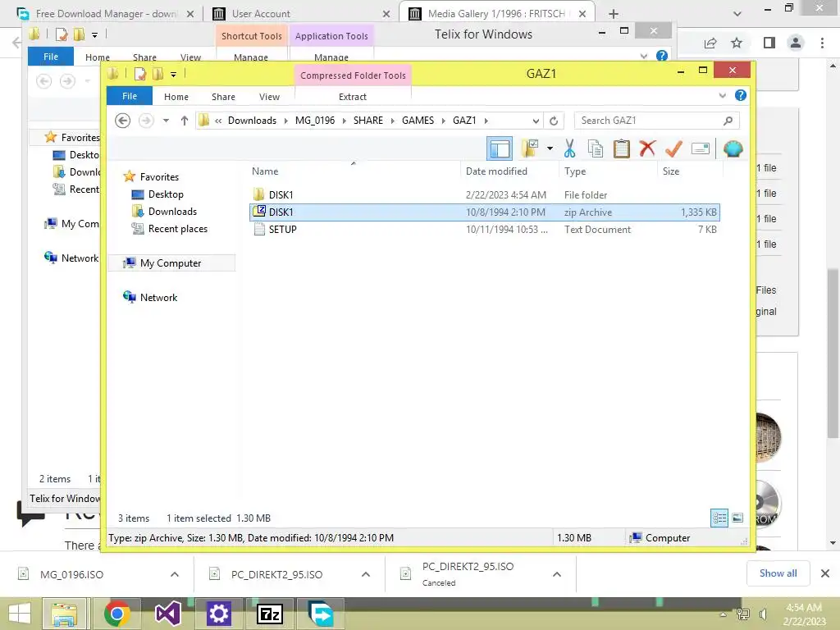Select Downloads in GAZ1 navigation pane
This screenshot has height=630, width=840.
pos(172,211)
